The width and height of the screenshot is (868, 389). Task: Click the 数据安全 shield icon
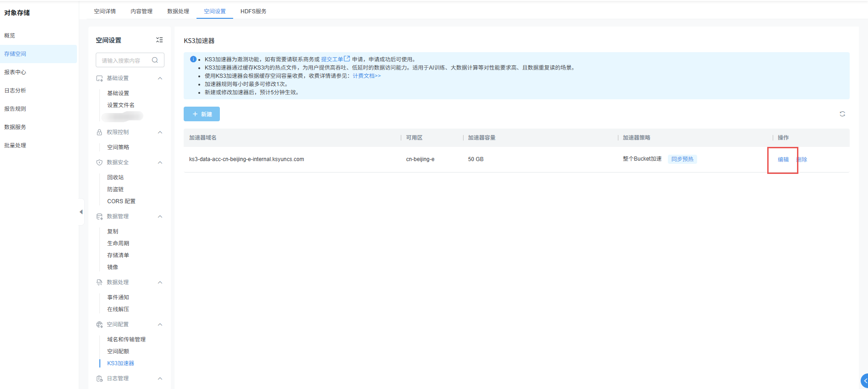pyautogui.click(x=99, y=162)
